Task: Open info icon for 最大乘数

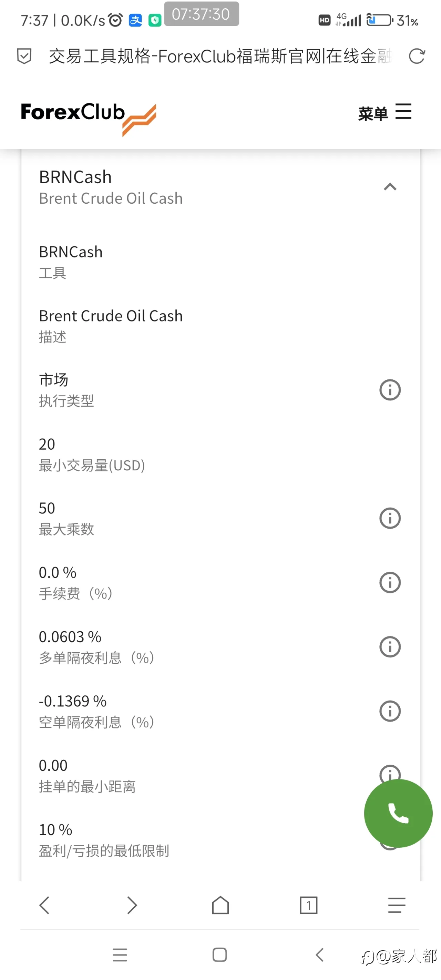Action: pyautogui.click(x=390, y=518)
